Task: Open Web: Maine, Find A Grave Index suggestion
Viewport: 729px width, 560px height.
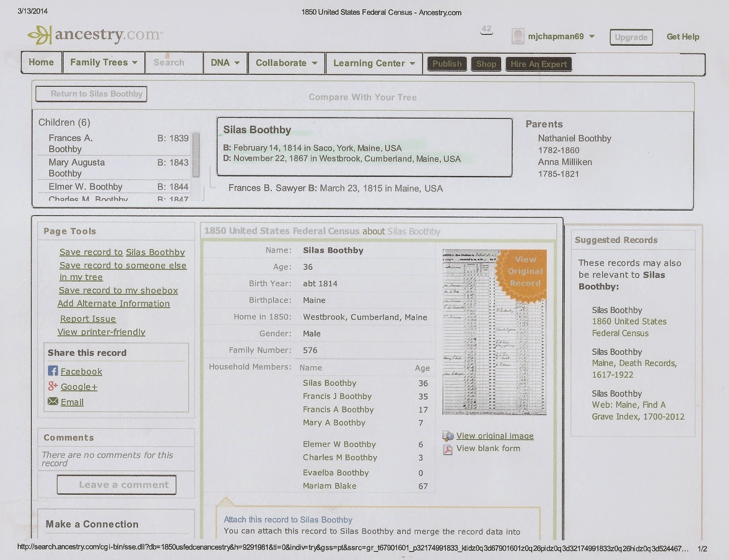Action: (x=638, y=411)
